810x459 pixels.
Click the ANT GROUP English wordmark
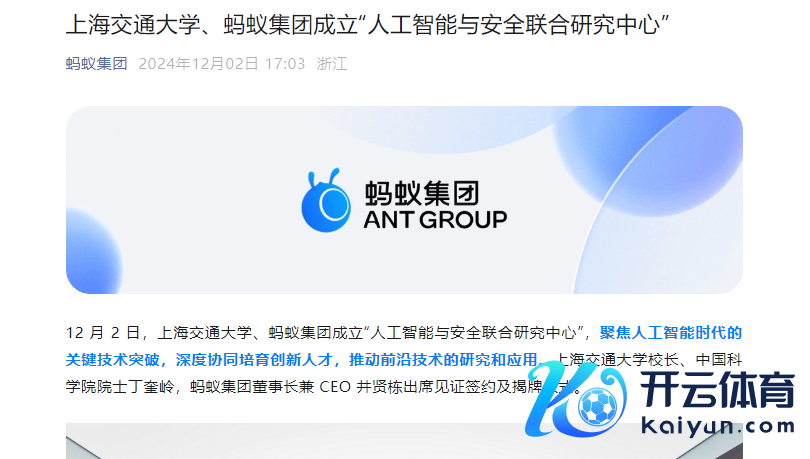[x=435, y=219]
